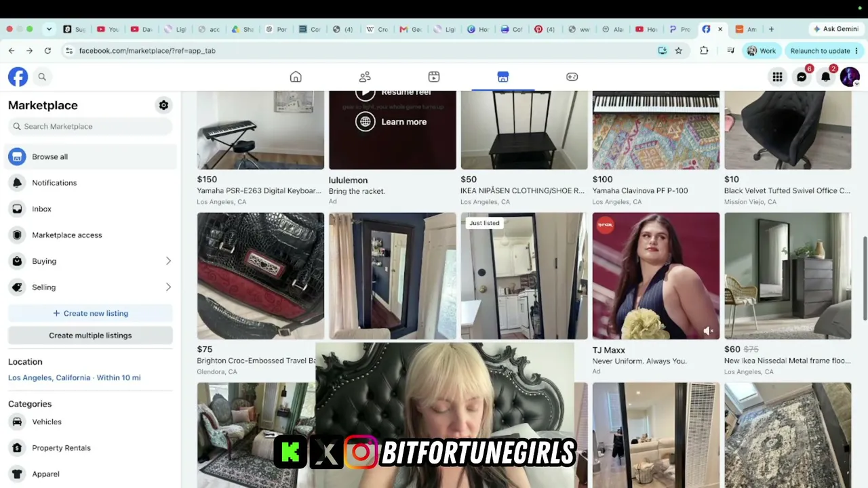Open the Black Velvet Tufted Swivel chair photo
This screenshot has height=488, width=868.
tap(788, 130)
